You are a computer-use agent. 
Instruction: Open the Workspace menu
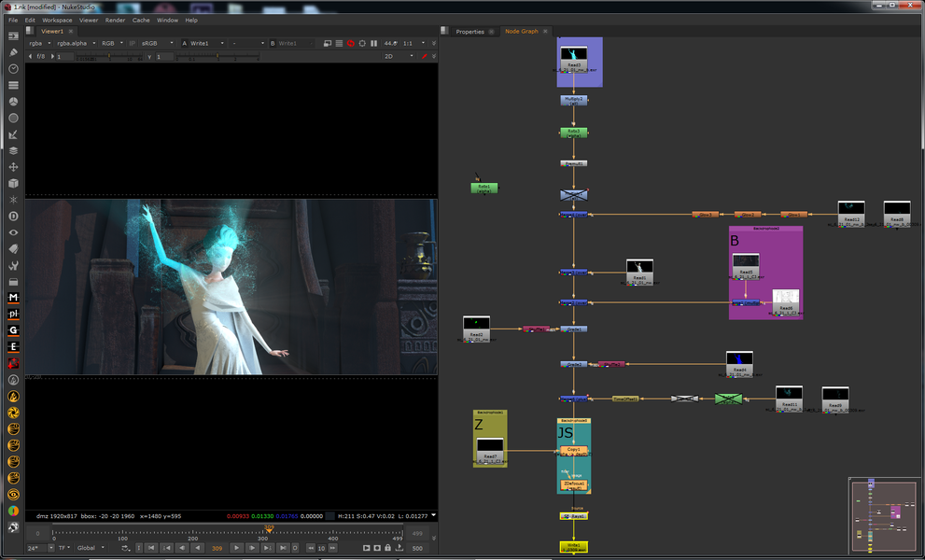click(57, 20)
